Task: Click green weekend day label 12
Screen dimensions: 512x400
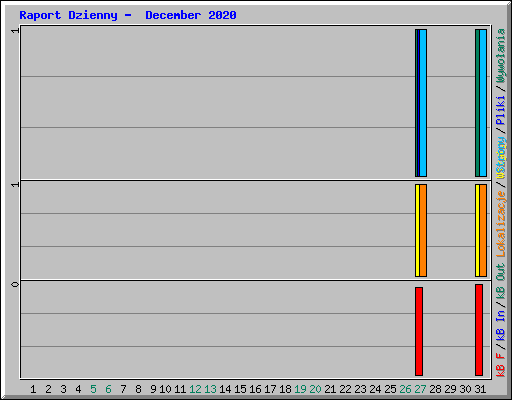Action: coord(195,389)
